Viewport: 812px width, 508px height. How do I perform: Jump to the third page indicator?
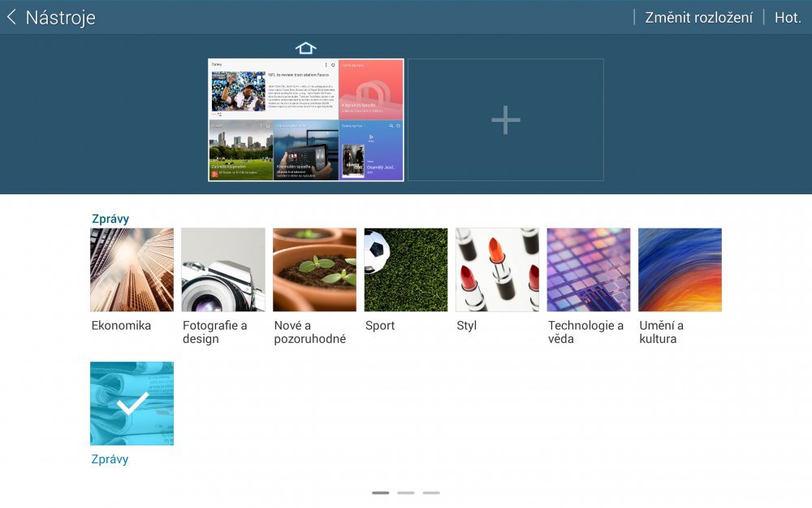431,493
